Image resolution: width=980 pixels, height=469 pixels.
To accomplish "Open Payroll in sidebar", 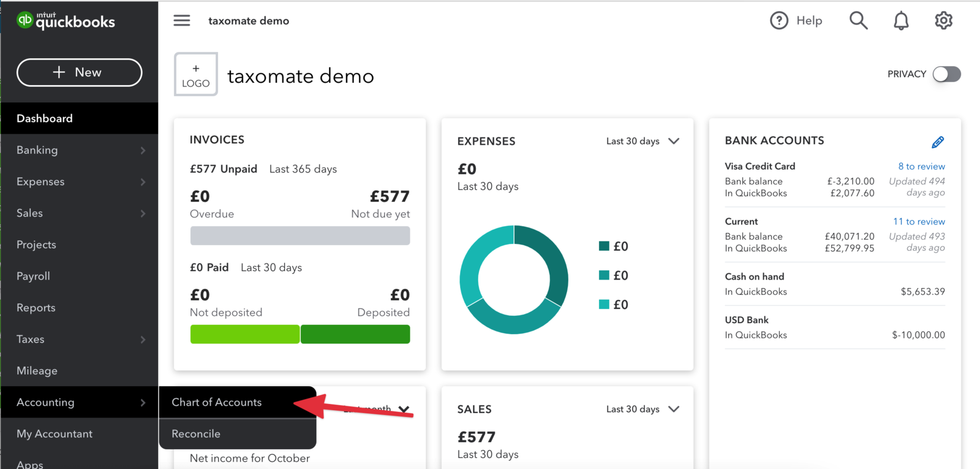I will (x=80, y=276).
